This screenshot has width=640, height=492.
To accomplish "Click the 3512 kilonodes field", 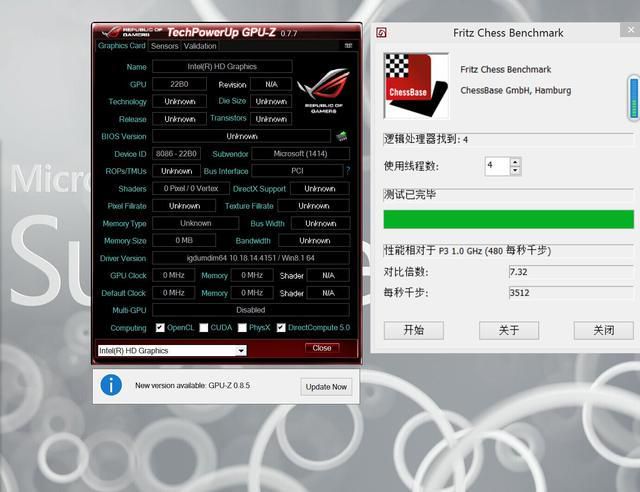I will pyautogui.click(x=571, y=293).
